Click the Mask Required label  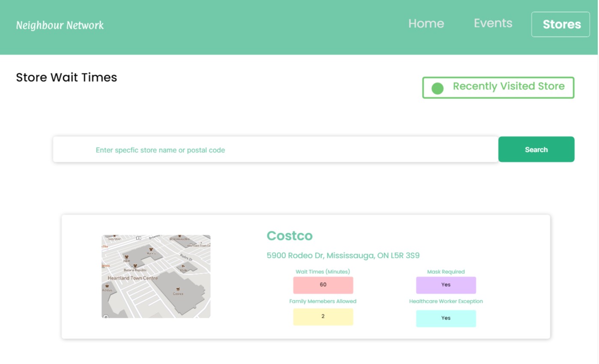pos(446,272)
